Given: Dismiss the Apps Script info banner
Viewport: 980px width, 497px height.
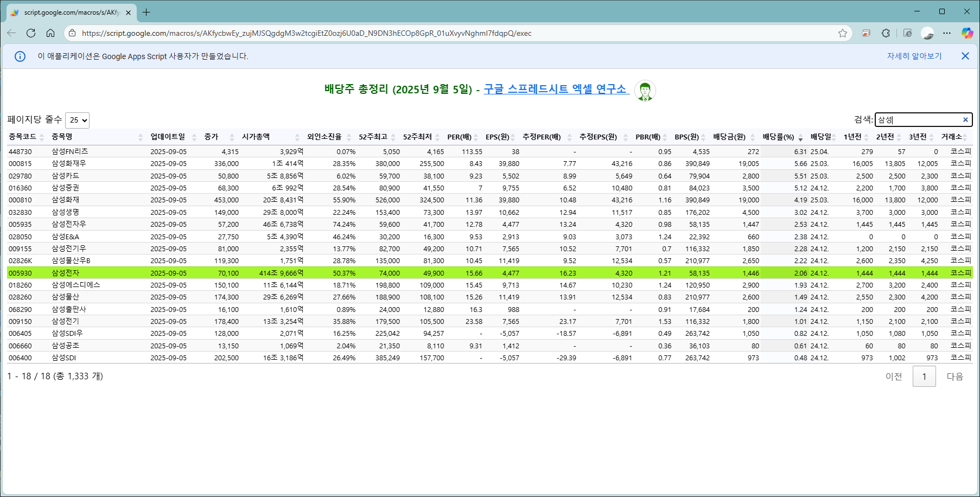Looking at the screenshot, I should point(965,56).
